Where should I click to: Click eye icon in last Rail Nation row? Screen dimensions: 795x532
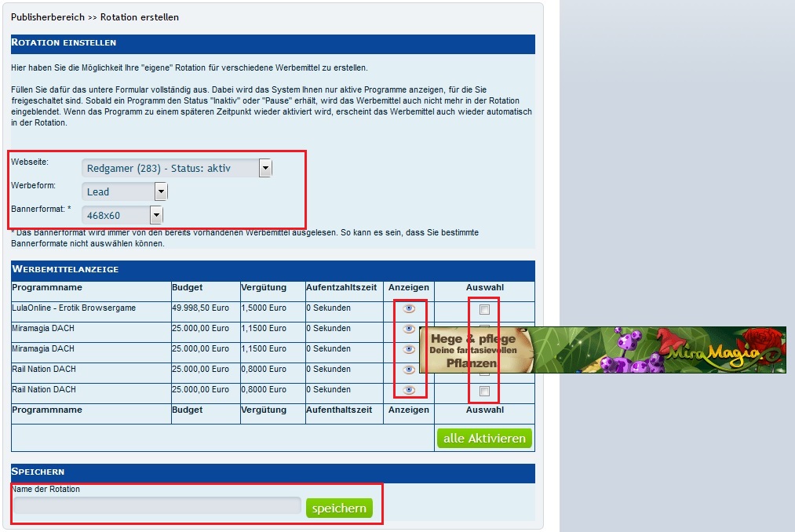click(409, 390)
